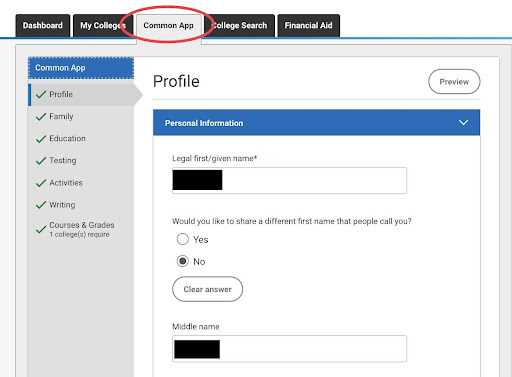The image size is (512, 377).
Task: Open the Profile section in the sidebar
Action: 81,95
